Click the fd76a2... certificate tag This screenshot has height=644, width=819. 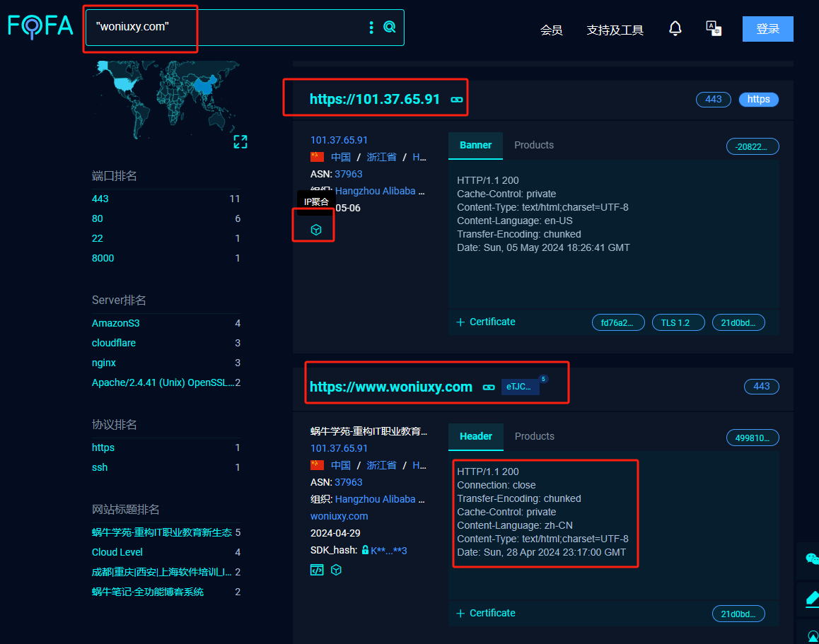pos(618,322)
